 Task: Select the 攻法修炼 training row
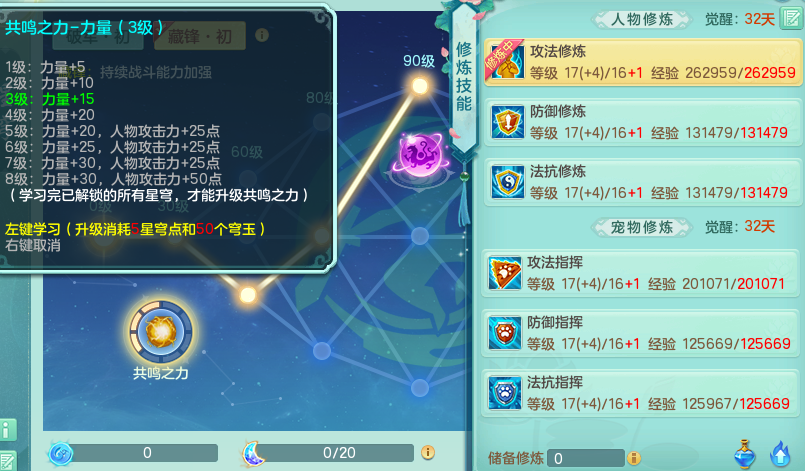(642, 63)
